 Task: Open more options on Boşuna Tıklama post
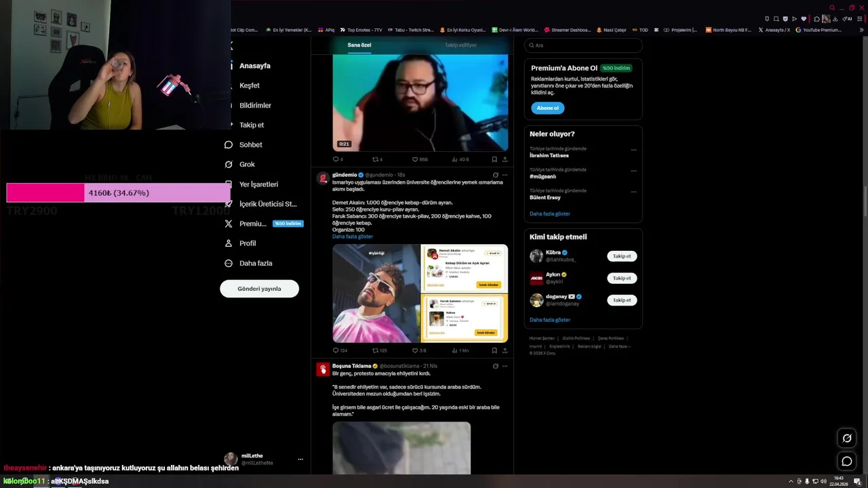click(505, 366)
